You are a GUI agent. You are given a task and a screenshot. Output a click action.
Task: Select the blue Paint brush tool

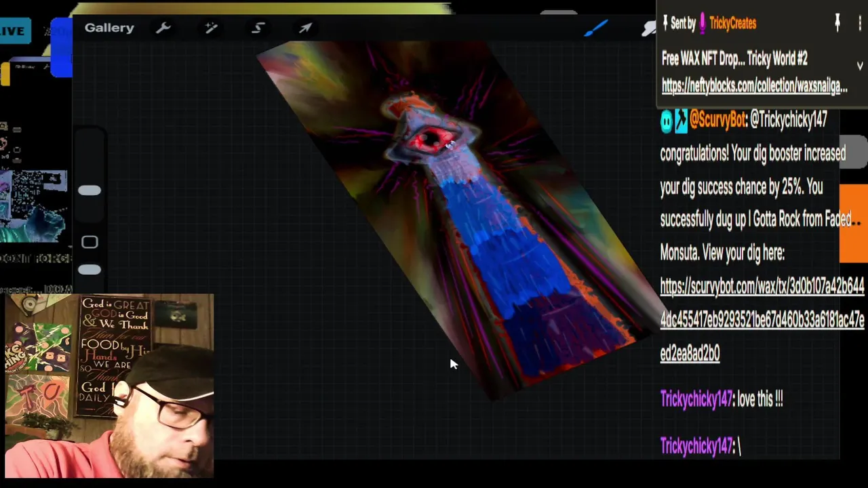[597, 28]
